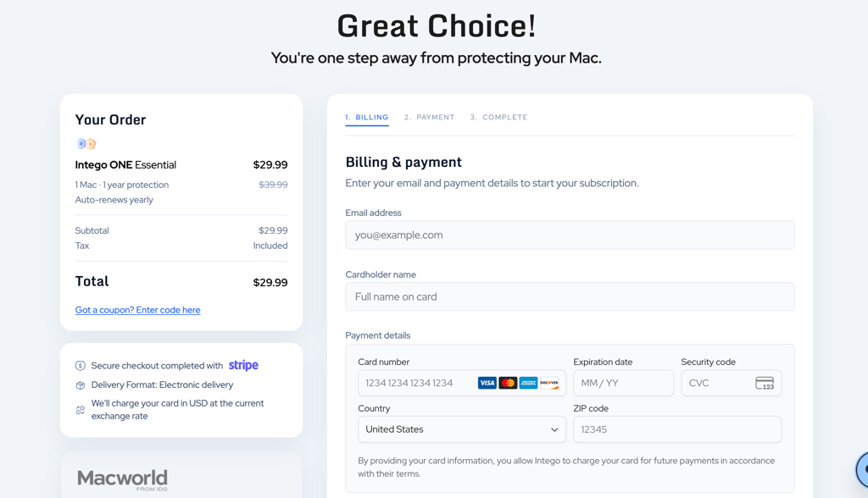The image size is (868, 498).
Task: Click the Visa card logo
Action: pyautogui.click(x=487, y=383)
